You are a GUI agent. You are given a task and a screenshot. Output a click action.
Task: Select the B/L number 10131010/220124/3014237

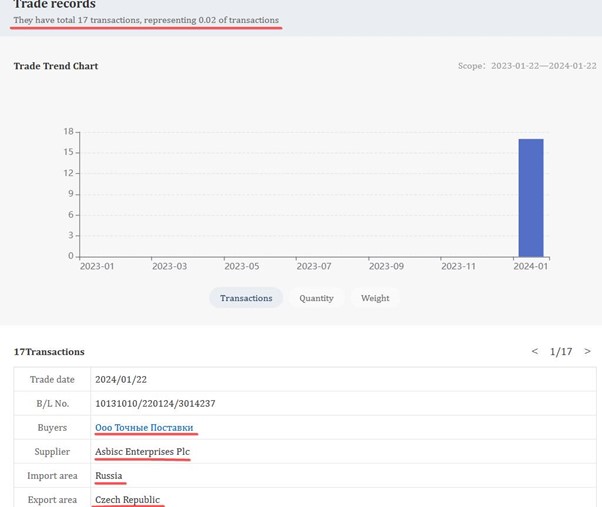155,404
